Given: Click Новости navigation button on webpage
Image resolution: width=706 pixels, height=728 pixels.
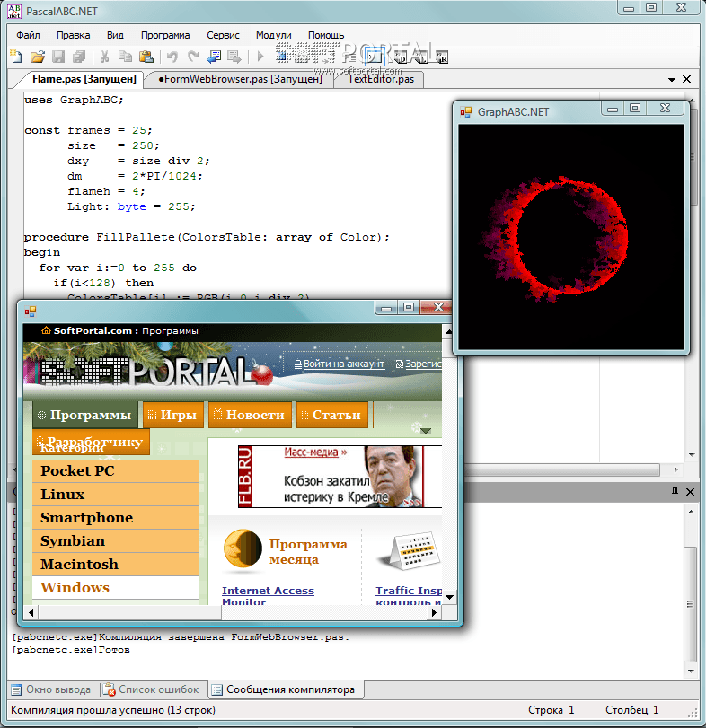Looking at the screenshot, I should (251, 415).
